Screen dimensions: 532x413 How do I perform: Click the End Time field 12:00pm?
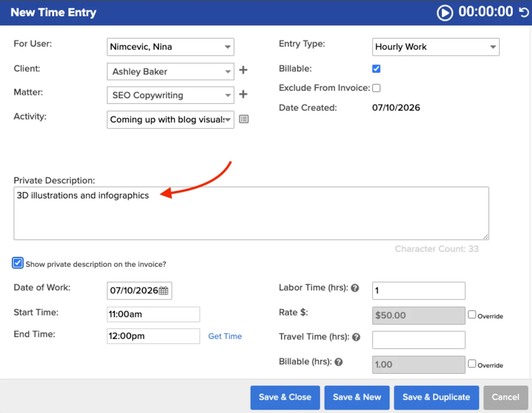point(153,336)
